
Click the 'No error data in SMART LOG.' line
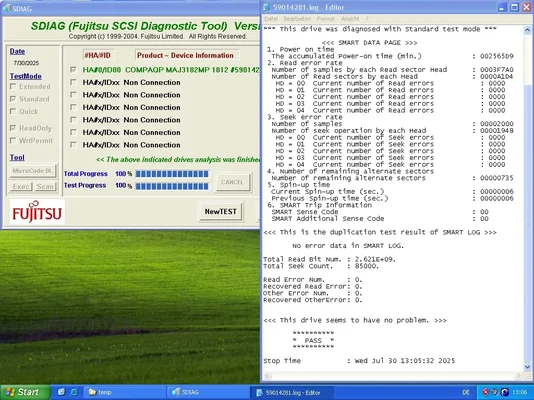[348, 246]
